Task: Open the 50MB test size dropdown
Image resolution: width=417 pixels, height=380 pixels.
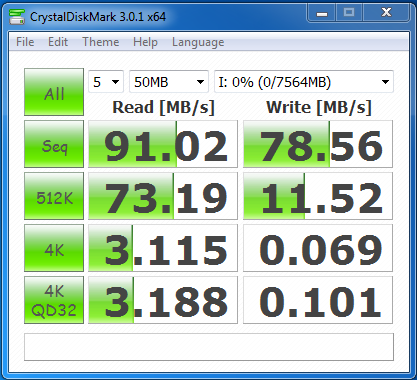Action: pos(169,82)
